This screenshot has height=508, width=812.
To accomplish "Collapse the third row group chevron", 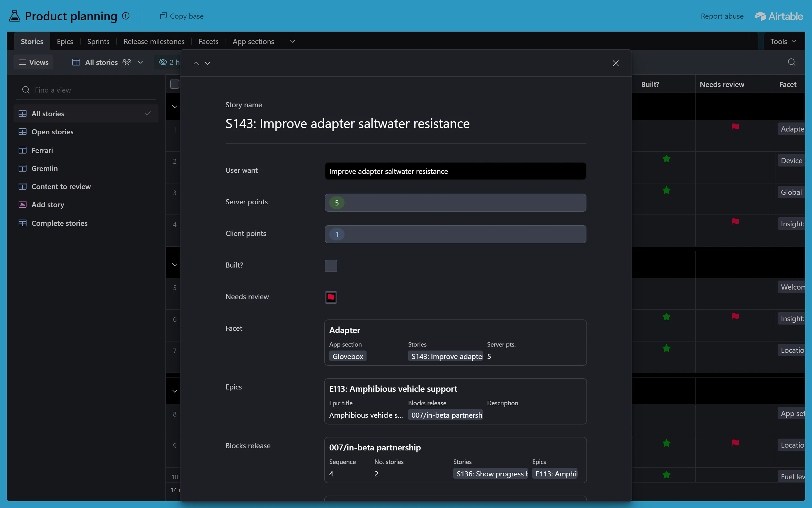I will [175, 391].
